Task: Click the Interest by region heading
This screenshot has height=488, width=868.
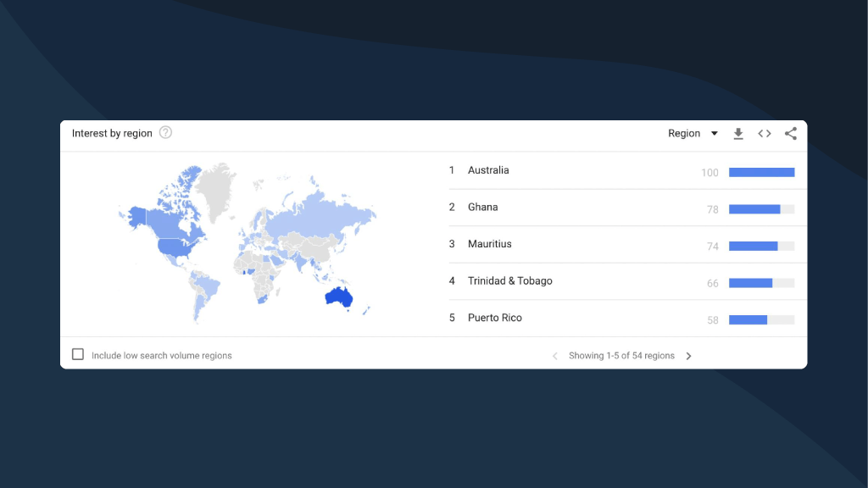Action: tap(112, 133)
